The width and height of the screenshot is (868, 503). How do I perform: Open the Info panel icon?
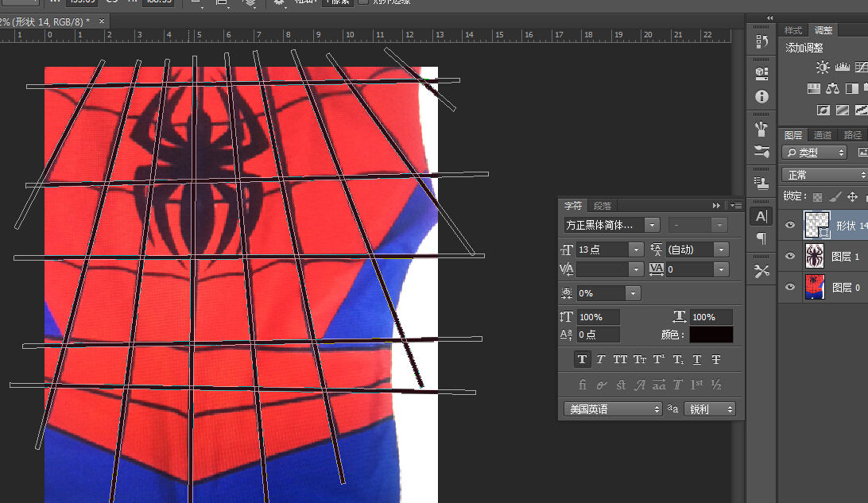point(761,97)
